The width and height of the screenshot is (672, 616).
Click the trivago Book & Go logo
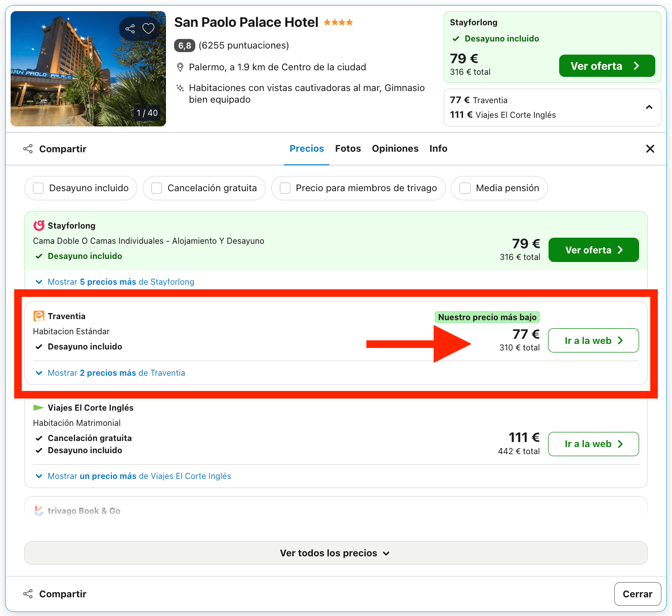pos(39,511)
